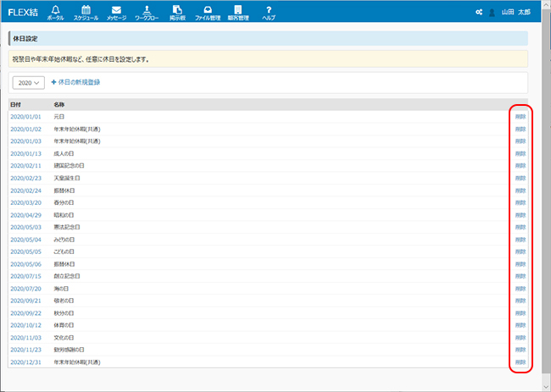Delete the 2020/04/29 昭和の日 holiday
The height and width of the screenshot is (392, 551).
[x=520, y=215]
